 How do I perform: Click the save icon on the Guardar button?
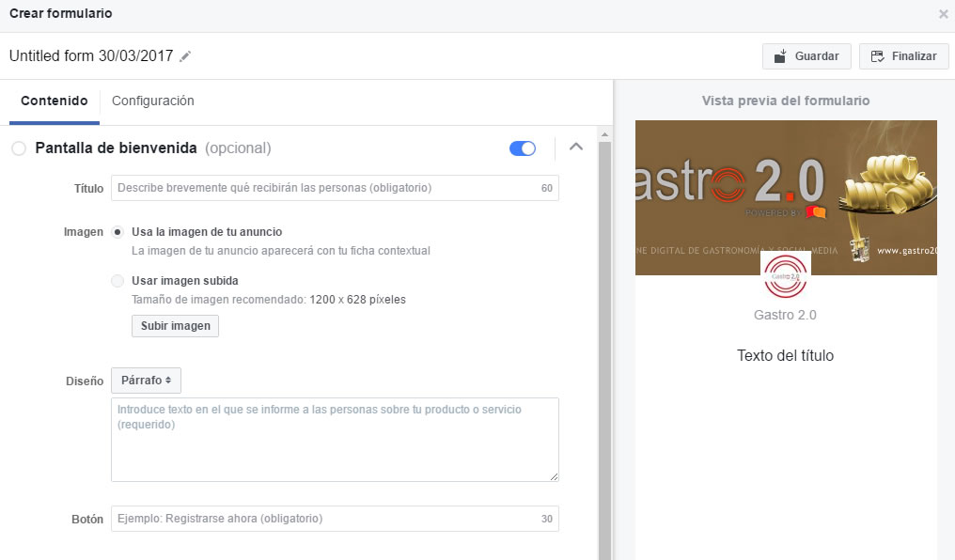coord(783,56)
